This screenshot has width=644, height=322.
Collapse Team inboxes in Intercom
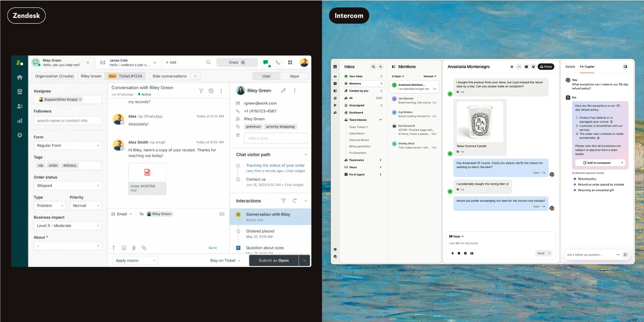pos(380,120)
